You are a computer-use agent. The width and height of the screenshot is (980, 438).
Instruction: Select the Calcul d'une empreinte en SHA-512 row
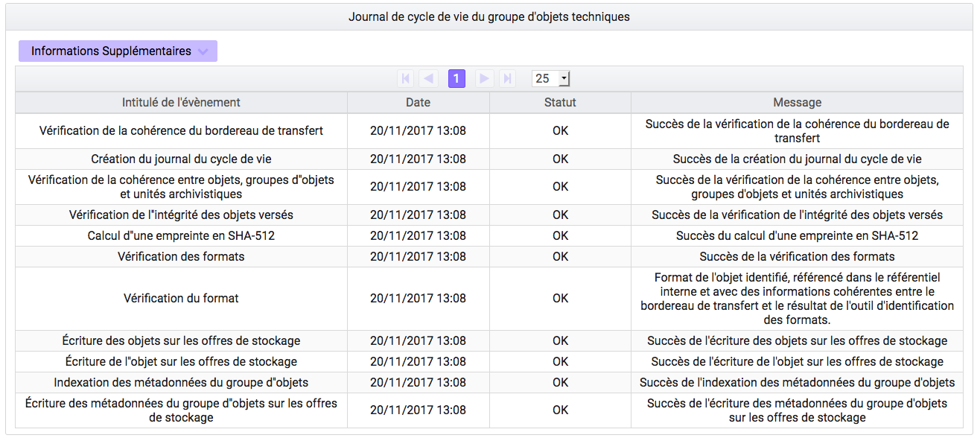pyautogui.click(x=489, y=235)
